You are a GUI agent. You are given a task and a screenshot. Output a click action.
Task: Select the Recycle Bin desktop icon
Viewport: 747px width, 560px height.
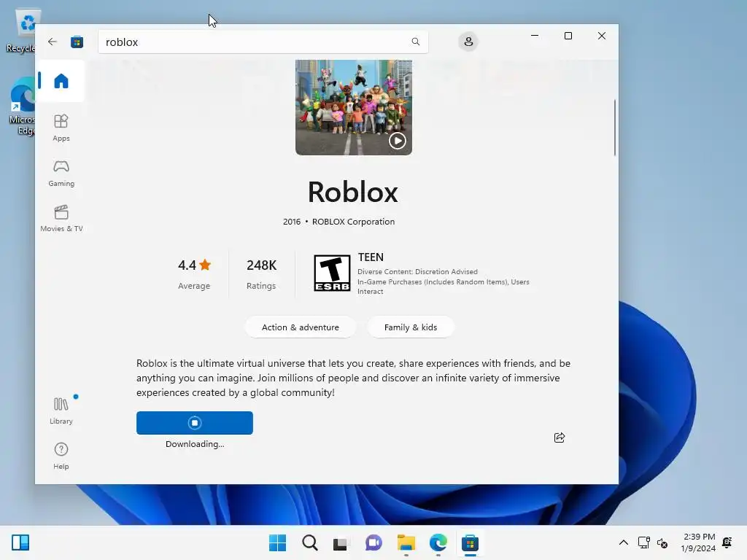21,30
